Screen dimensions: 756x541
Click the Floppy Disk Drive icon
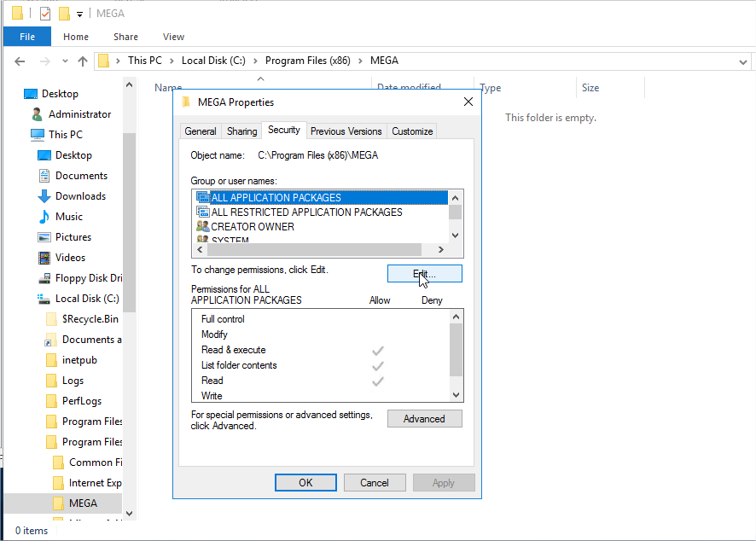click(x=44, y=278)
